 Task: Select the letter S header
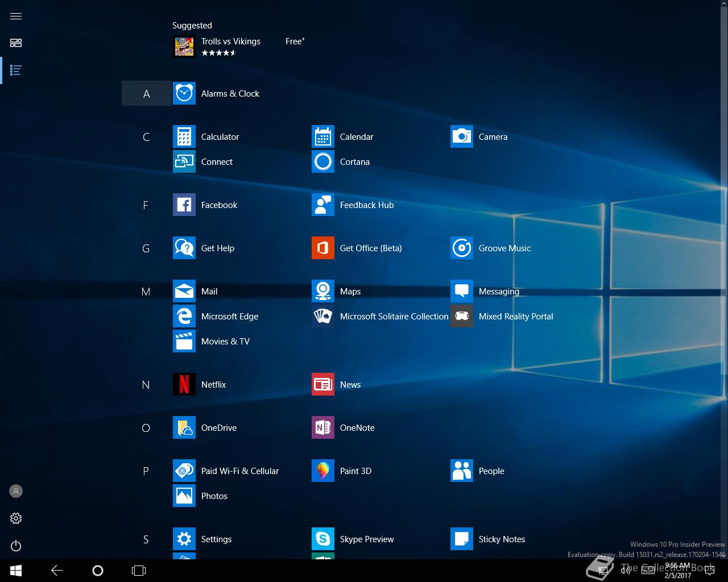(146, 539)
